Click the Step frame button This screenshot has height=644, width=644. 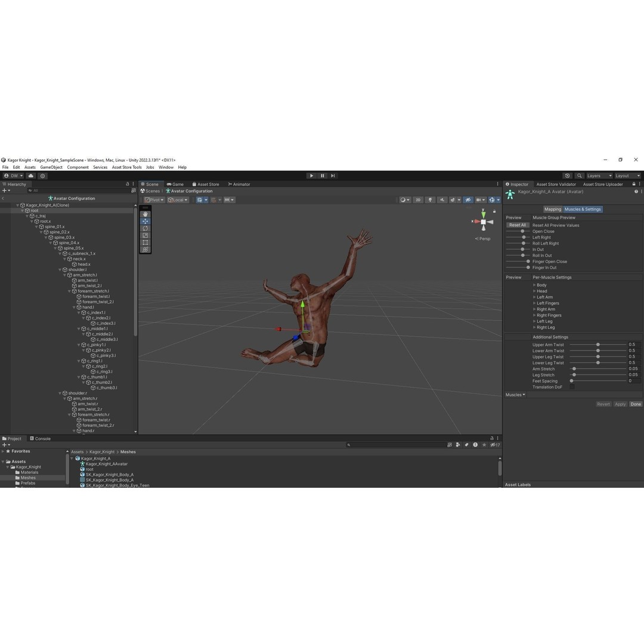click(x=333, y=176)
